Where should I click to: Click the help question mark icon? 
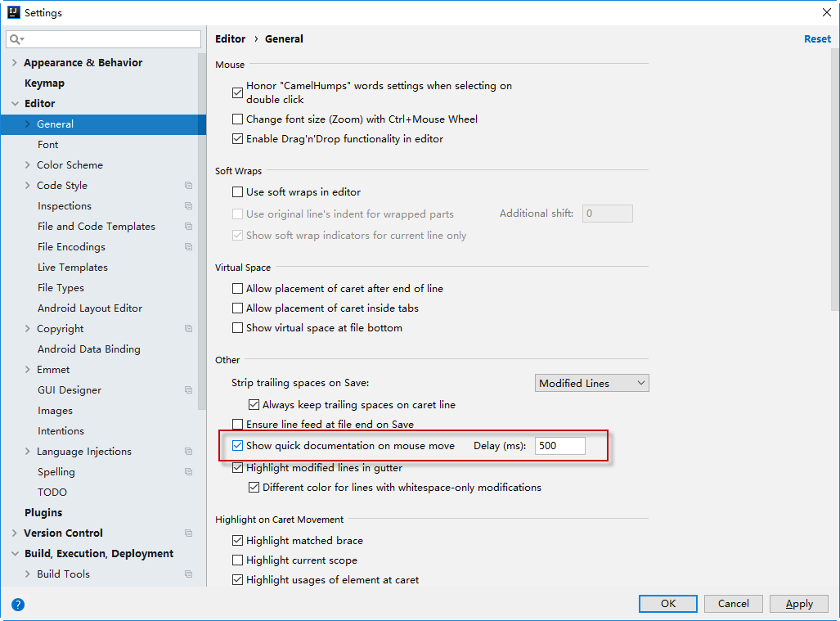[18, 605]
